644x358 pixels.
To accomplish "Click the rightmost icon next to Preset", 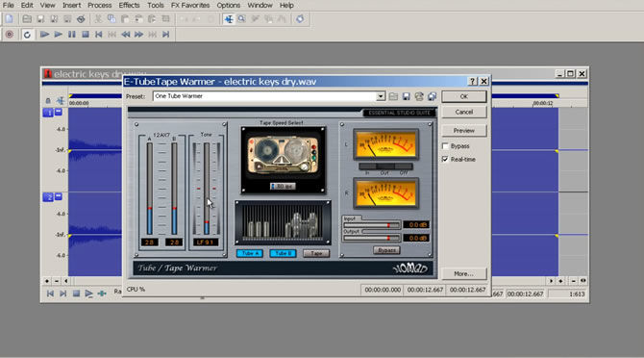I will [x=432, y=96].
